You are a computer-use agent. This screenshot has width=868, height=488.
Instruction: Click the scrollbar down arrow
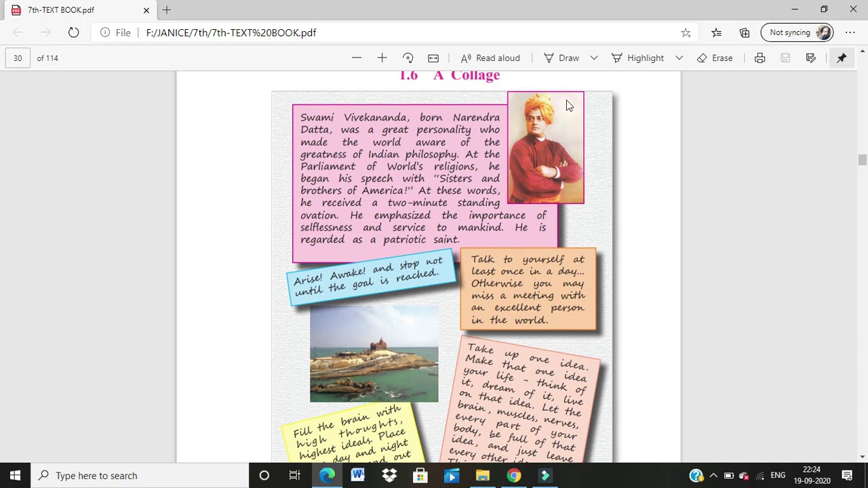click(x=862, y=457)
